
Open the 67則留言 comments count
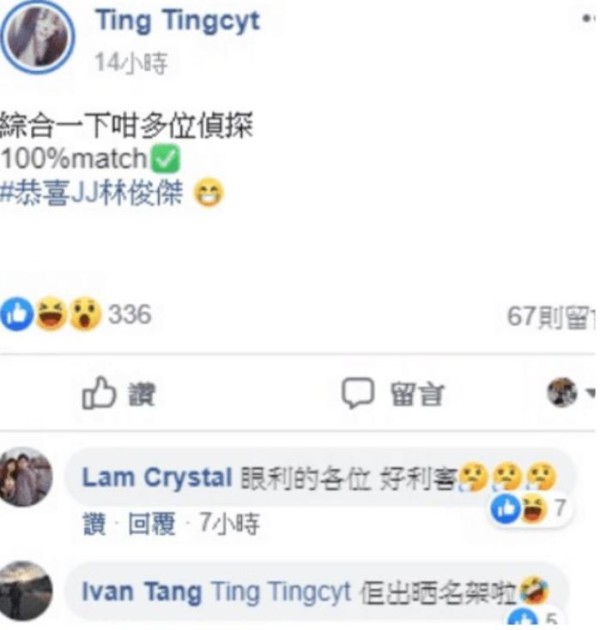coord(551,317)
